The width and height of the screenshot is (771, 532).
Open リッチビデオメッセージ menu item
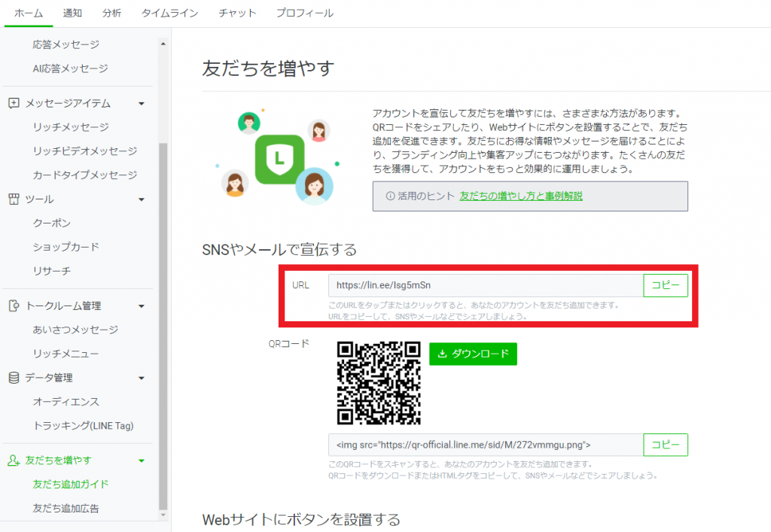click(85, 151)
